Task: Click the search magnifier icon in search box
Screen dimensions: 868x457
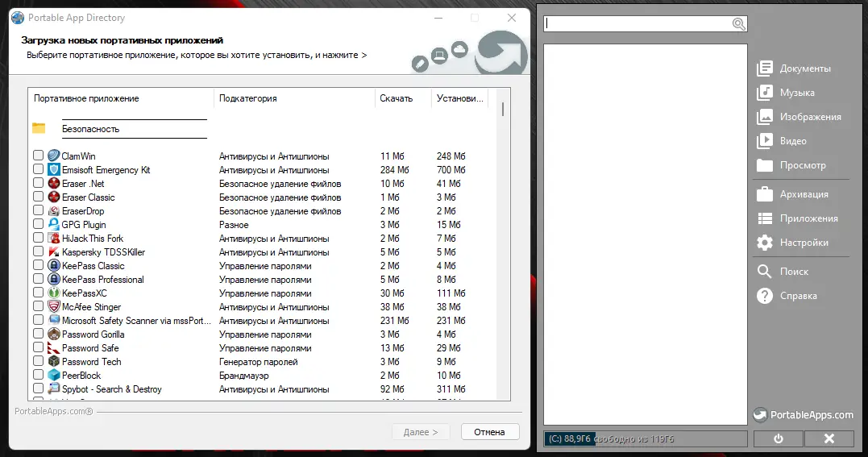Action: (738, 24)
